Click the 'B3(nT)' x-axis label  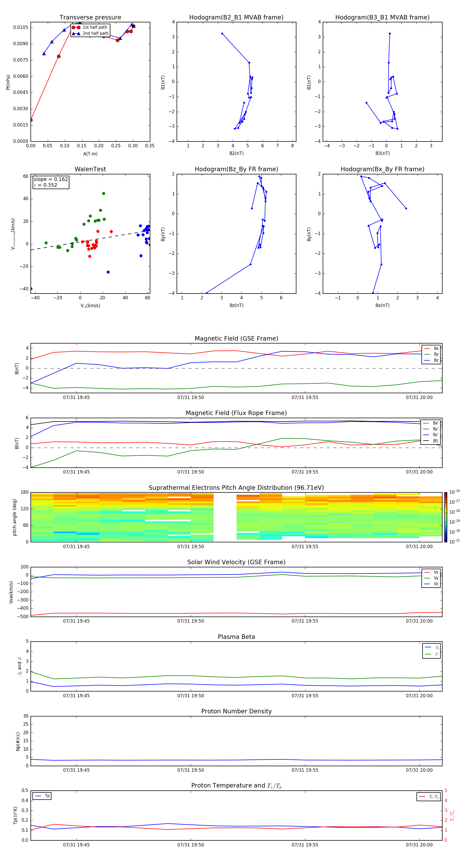382,153
